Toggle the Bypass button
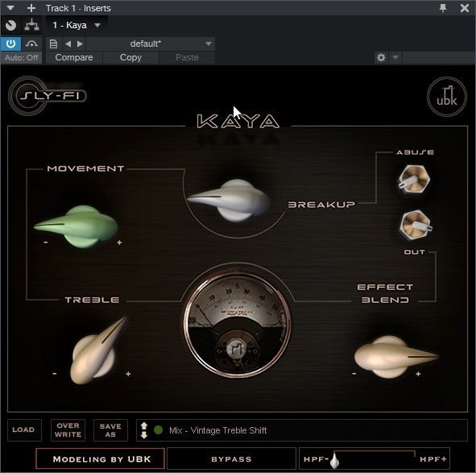This screenshot has width=476, height=473. pos(231,458)
